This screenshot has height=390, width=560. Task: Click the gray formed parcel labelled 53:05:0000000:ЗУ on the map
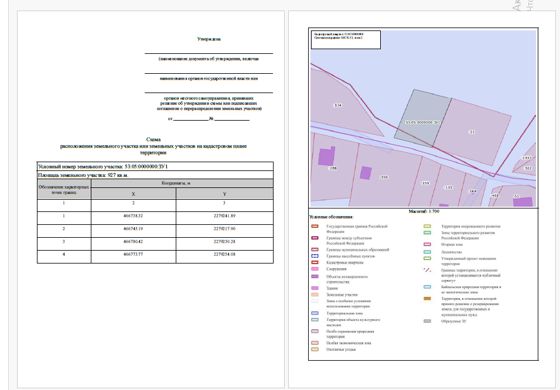click(423, 118)
